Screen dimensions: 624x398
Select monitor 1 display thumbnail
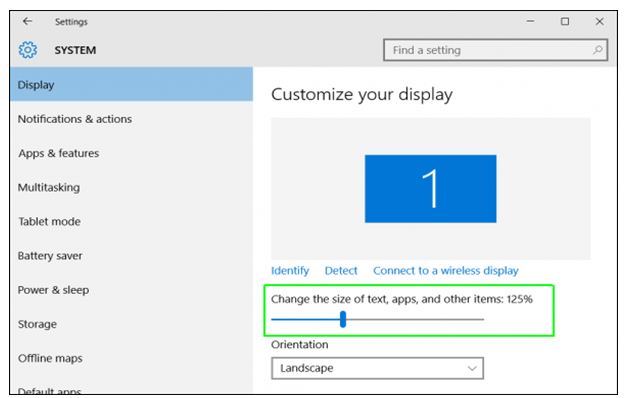pyautogui.click(x=430, y=189)
